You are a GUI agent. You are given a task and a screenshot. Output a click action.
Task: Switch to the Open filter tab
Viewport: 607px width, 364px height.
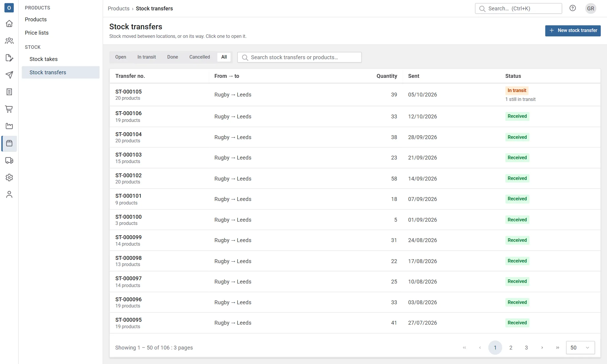point(121,57)
